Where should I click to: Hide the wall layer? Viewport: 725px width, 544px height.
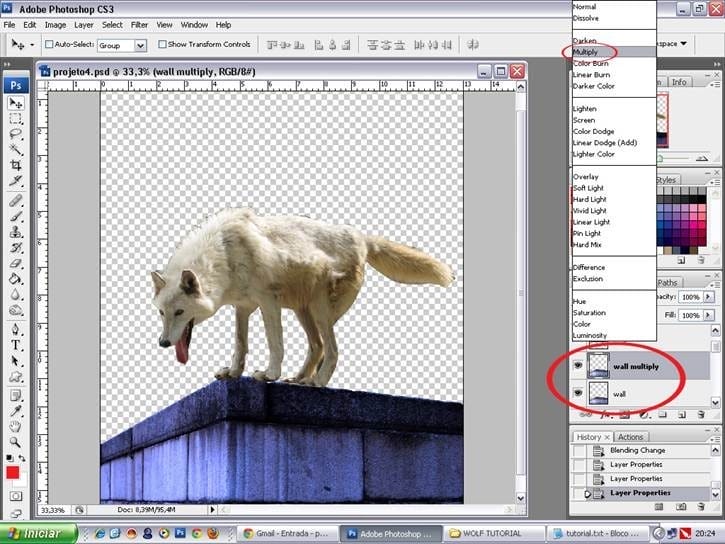click(578, 393)
